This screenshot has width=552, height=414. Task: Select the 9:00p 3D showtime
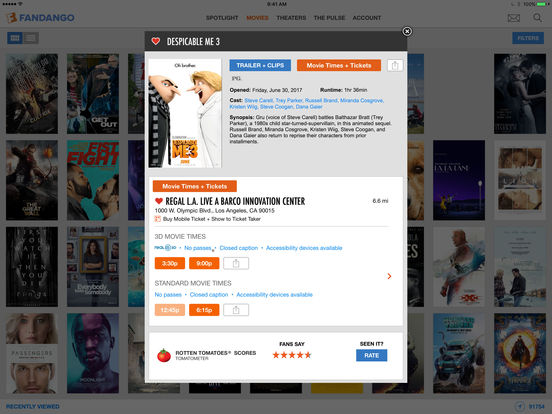click(204, 263)
